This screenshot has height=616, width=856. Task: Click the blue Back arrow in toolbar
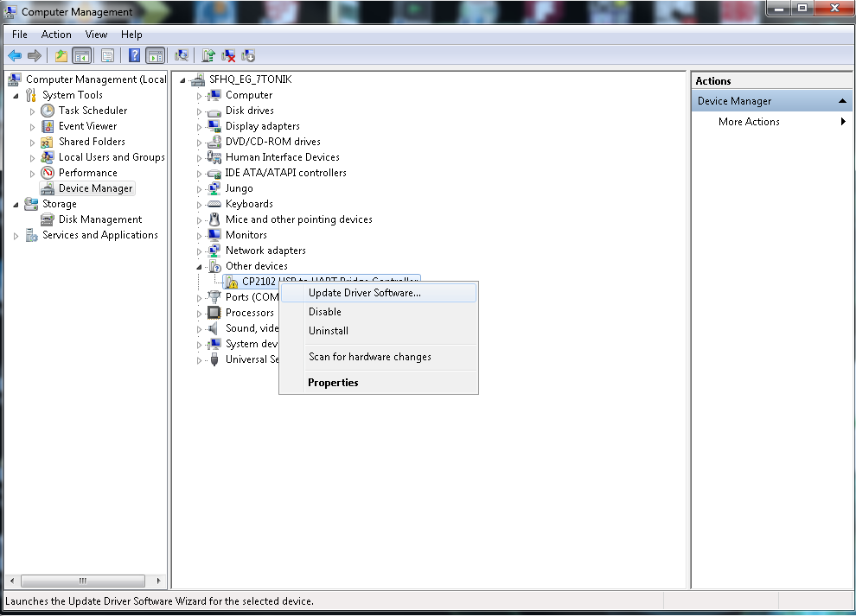coord(15,55)
